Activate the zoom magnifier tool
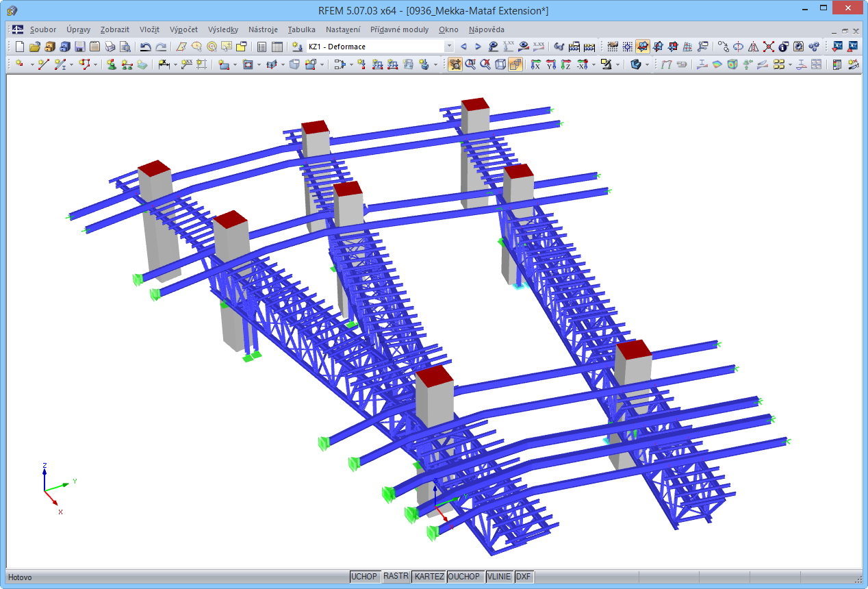 coord(470,64)
